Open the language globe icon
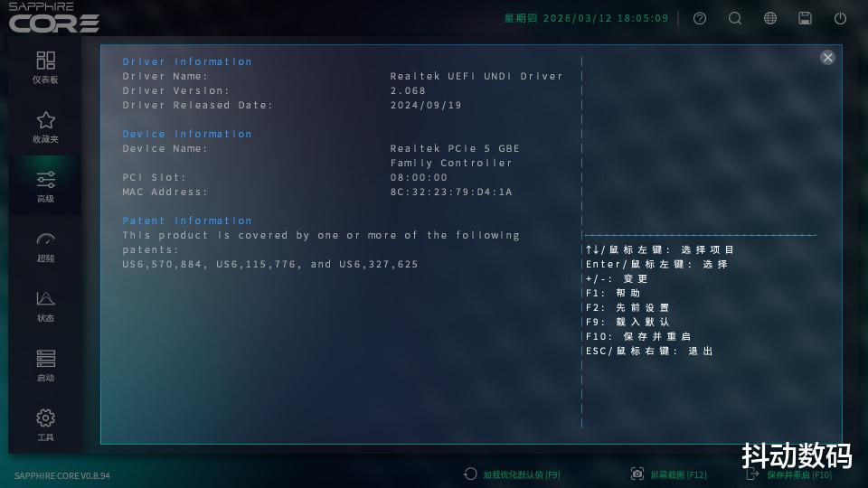 point(770,18)
